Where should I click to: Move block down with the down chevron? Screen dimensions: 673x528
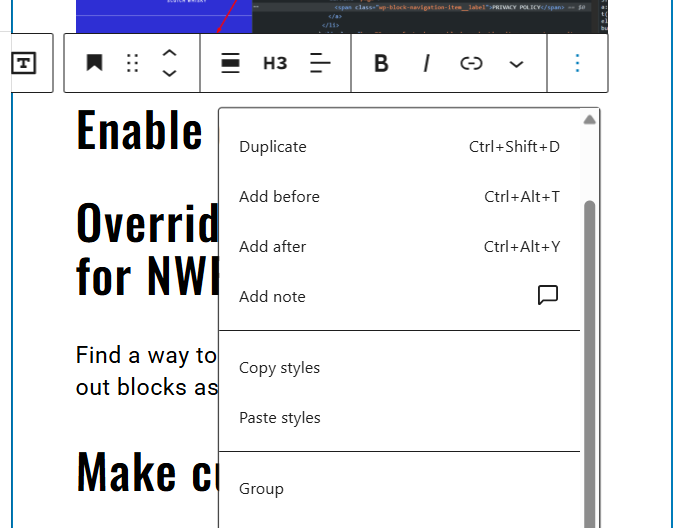tap(170, 73)
